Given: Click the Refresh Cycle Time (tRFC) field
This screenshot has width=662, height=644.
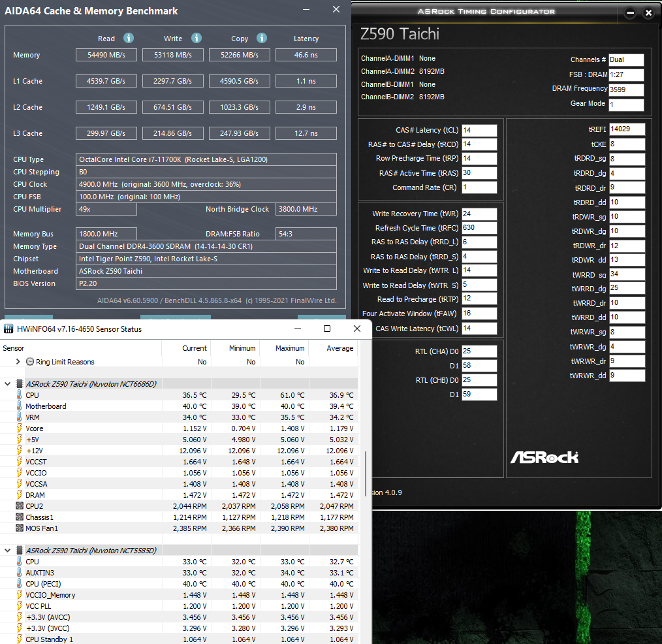Looking at the screenshot, I should click(479, 227).
